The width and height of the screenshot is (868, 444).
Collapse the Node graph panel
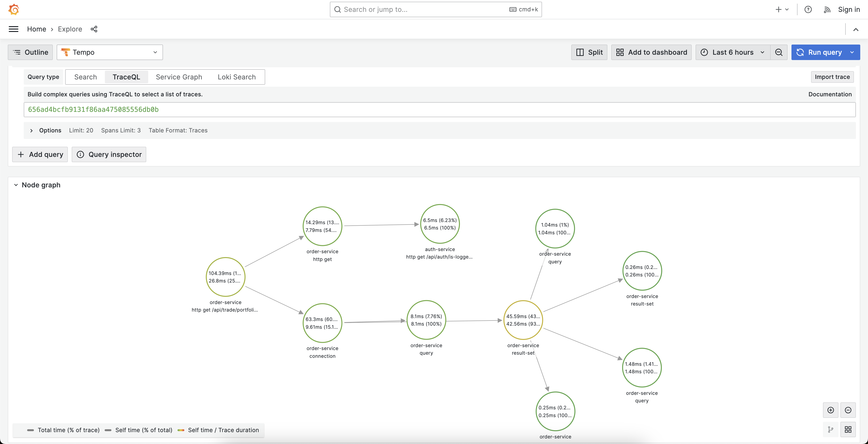point(16,185)
